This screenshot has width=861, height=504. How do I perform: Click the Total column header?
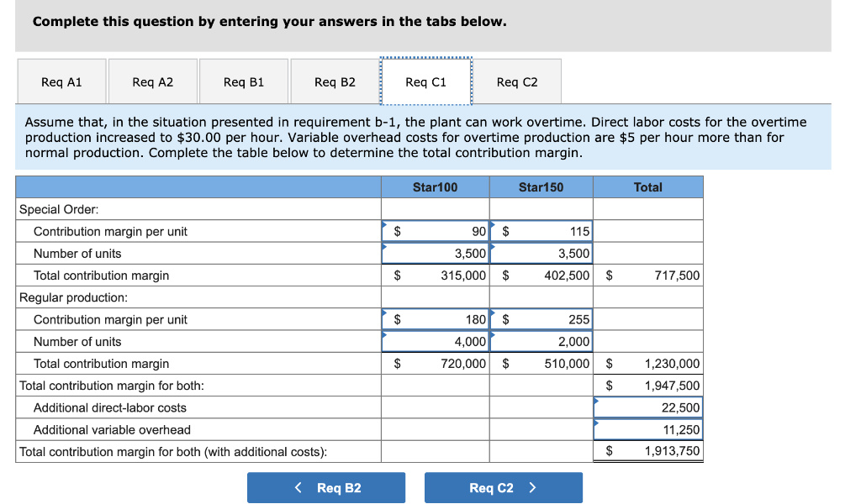[648, 187]
